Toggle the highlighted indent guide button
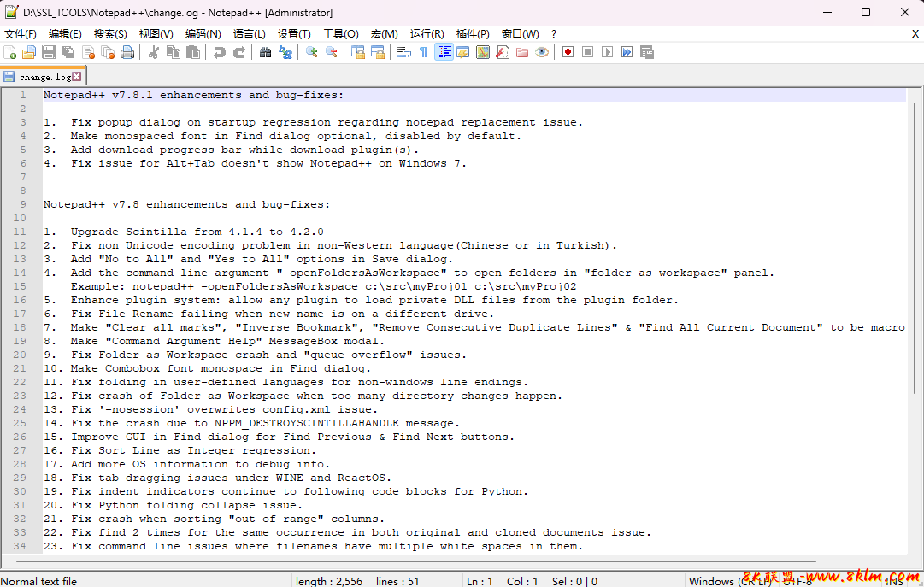924x587 pixels. pos(444,52)
